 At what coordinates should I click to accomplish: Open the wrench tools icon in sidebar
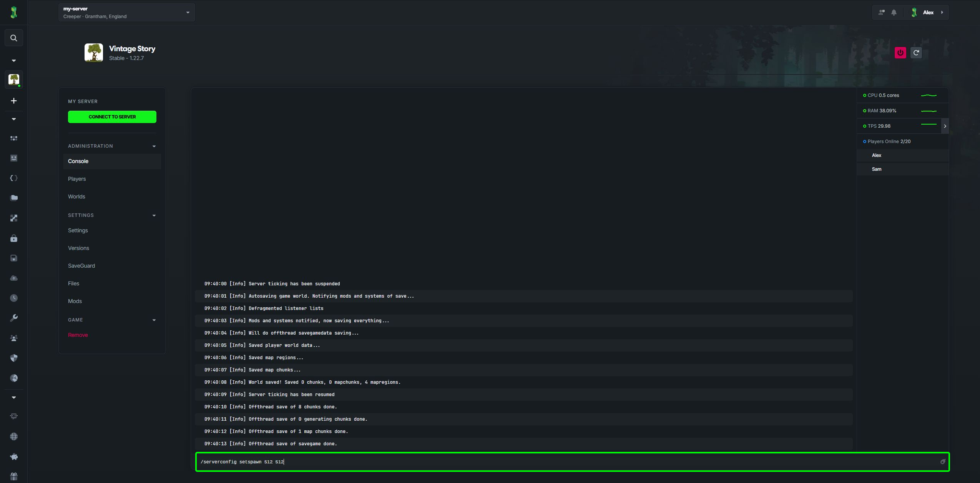(14, 318)
